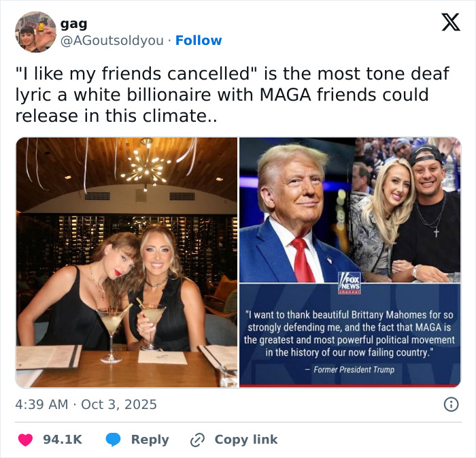Follow the @AGoutsoldyou account

click(x=199, y=41)
